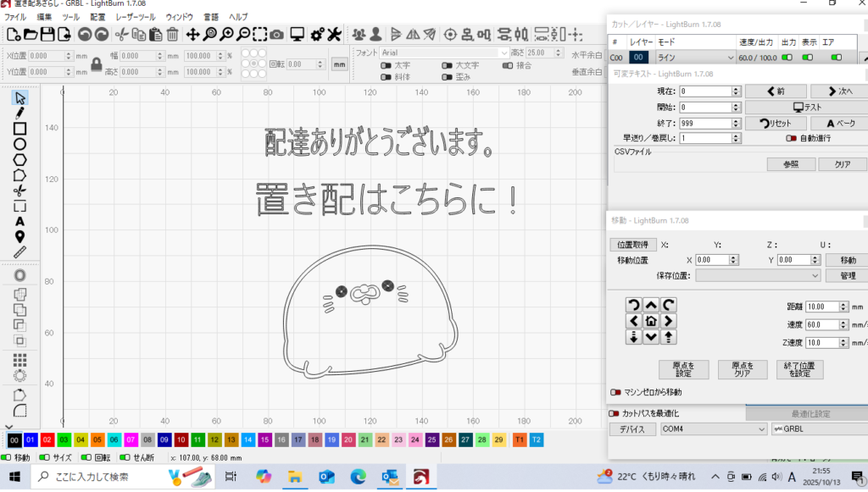This screenshot has height=492, width=868.
Task: Select the Text creation tool
Action: pos(19,221)
